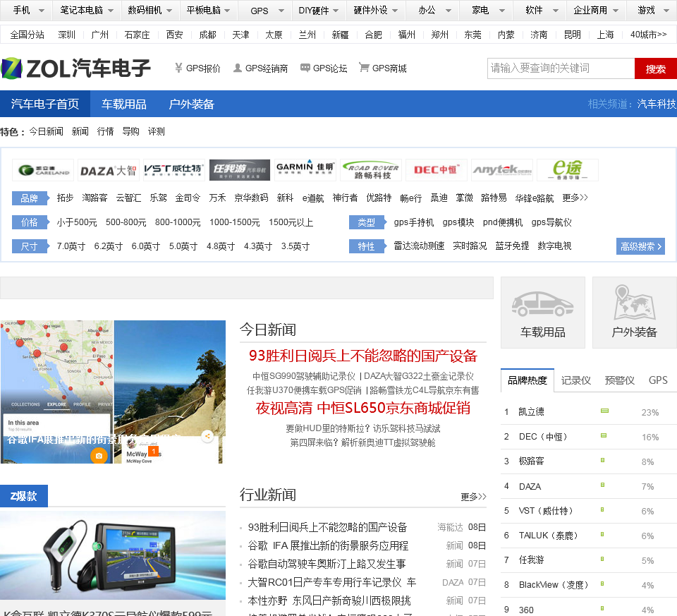
Task: Click the Careland brand logo
Action: click(x=43, y=170)
